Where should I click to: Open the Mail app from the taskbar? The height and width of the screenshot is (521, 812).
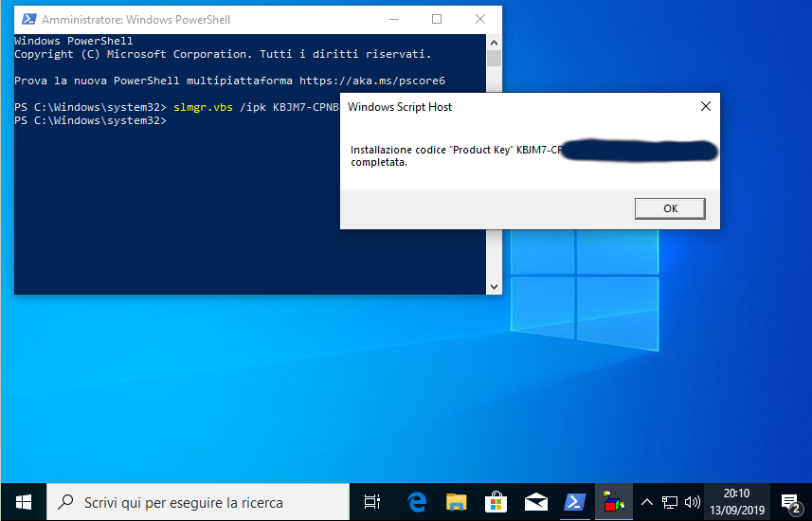click(535, 502)
